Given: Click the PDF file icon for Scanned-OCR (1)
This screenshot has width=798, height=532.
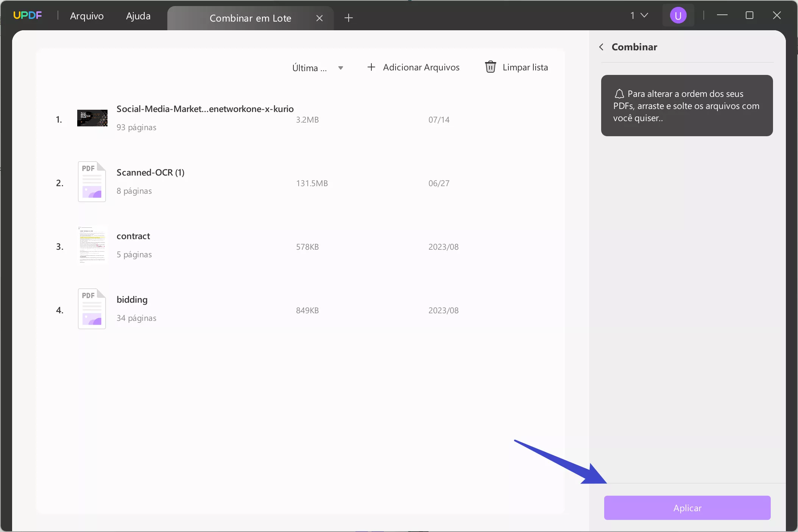Looking at the screenshot, I should pos(92,182).
